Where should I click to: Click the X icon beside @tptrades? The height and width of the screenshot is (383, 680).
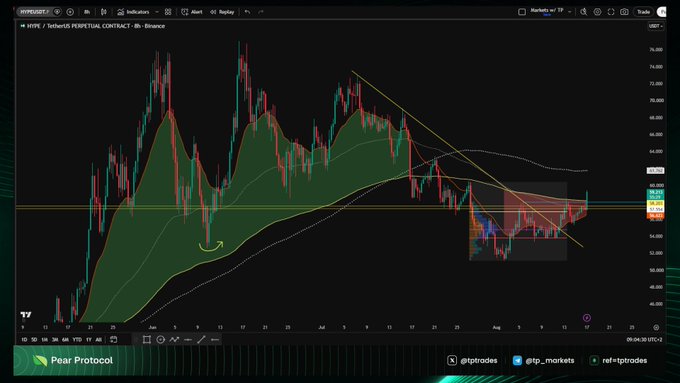coord(452,360)
